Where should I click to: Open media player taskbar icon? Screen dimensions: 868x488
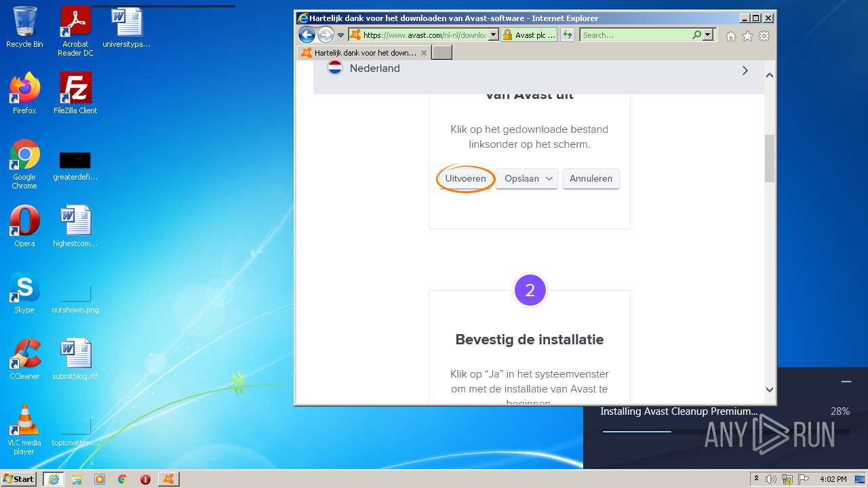click(100, 479)
